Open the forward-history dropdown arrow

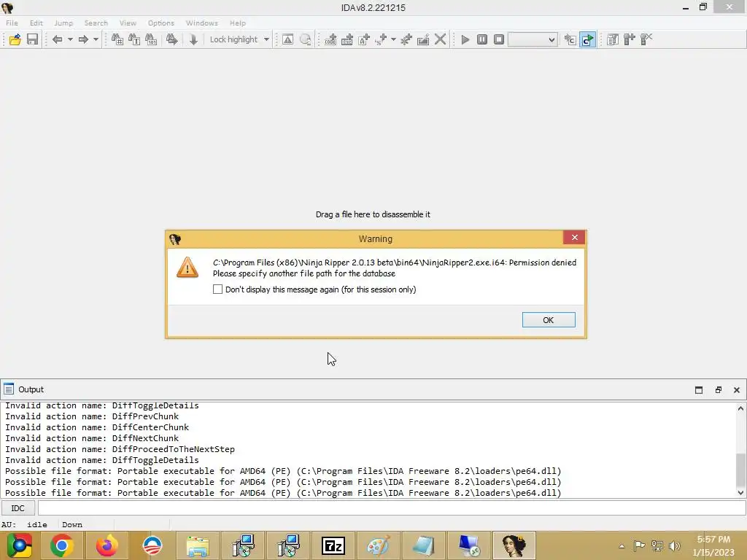(96, 39)
